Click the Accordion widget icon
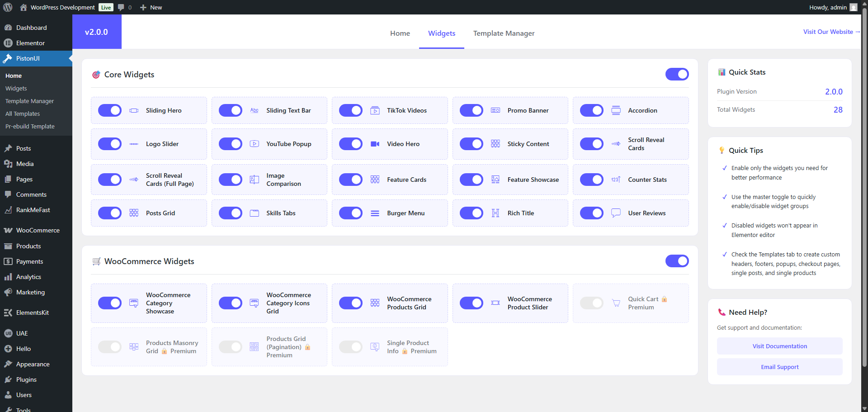 [x=616, y=110]
